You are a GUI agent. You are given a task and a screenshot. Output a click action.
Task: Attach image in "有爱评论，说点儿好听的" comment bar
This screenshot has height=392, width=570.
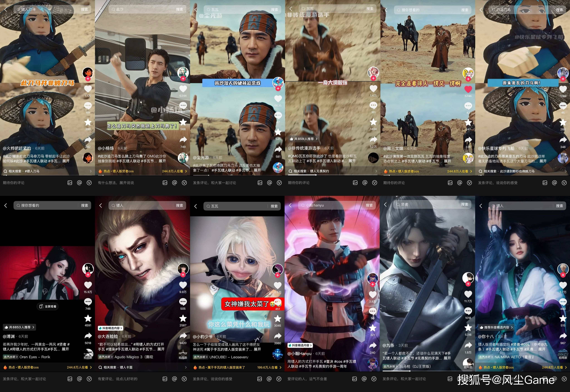tap(165, 379)
